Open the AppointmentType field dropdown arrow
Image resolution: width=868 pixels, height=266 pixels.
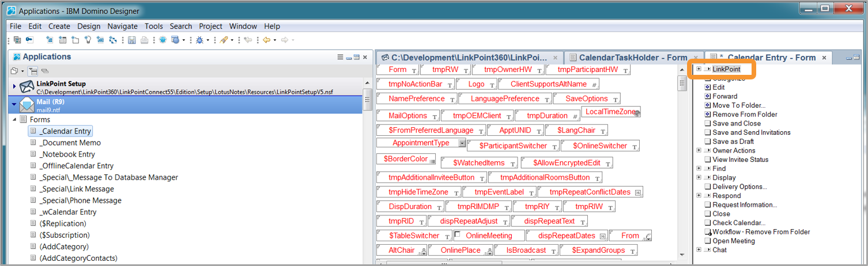coord(462,143)
